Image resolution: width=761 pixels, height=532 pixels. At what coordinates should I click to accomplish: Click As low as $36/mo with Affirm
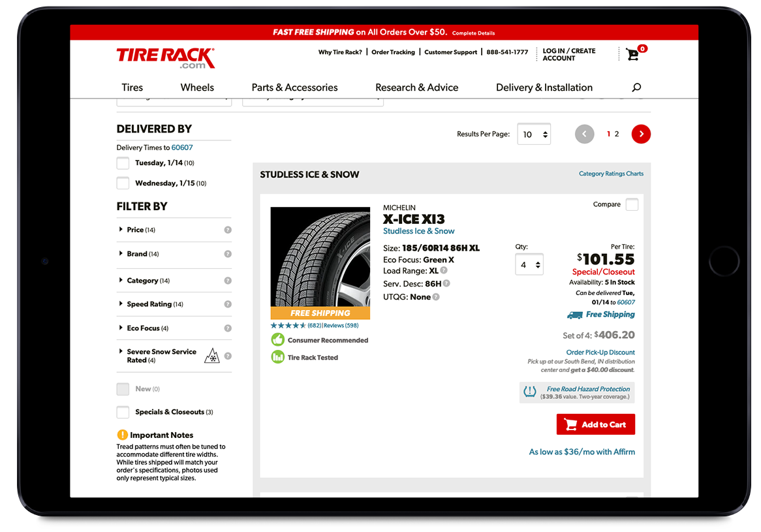(582, 452)
